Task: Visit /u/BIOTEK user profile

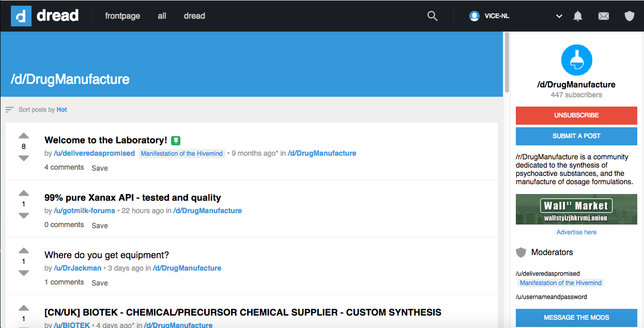Action: [x=72, y=325]
